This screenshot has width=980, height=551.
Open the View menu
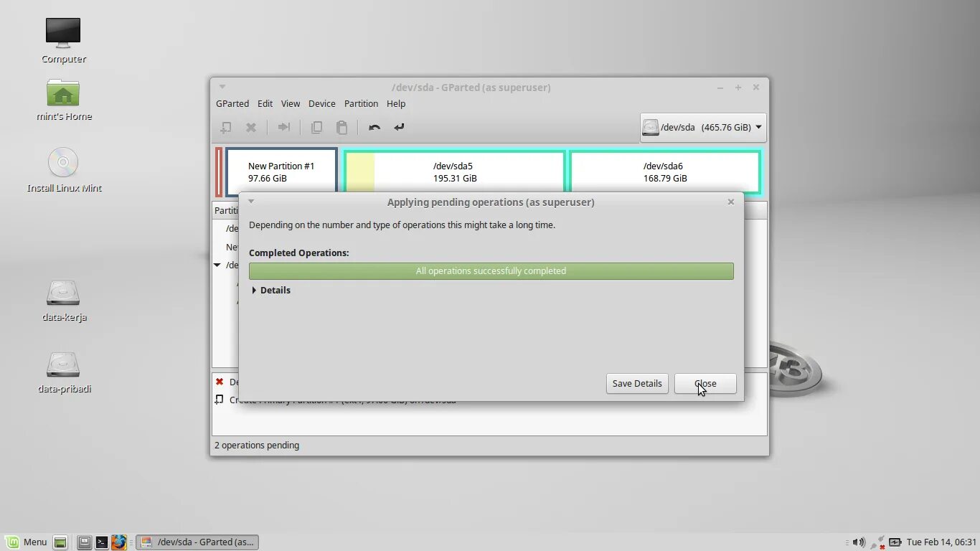tap(291, 103)
